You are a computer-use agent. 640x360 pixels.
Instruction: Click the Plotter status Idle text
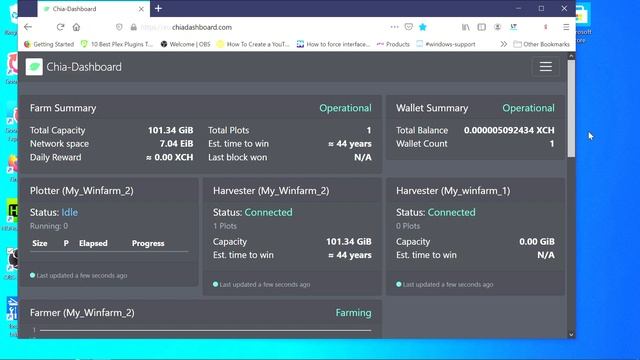tap(69, 212)
